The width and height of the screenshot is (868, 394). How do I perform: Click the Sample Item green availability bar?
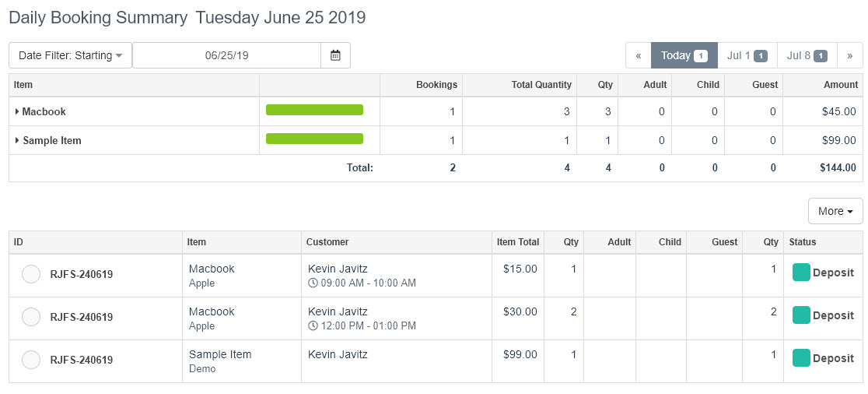(314, 139)
